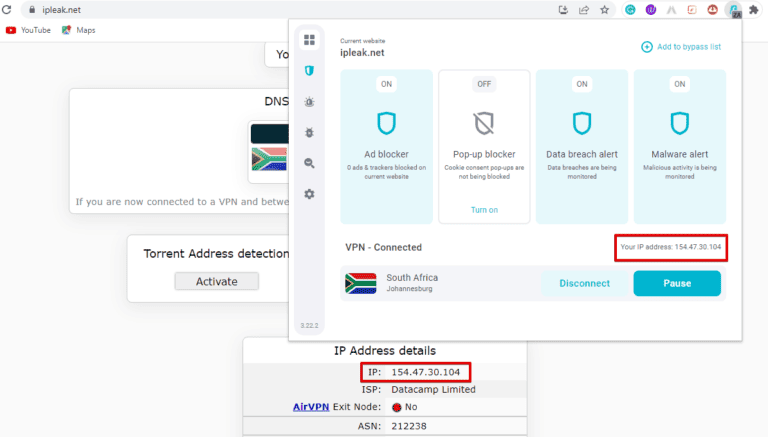Click the Data breach alert shield icon
The image size is (768, 437).
point(582,123)
